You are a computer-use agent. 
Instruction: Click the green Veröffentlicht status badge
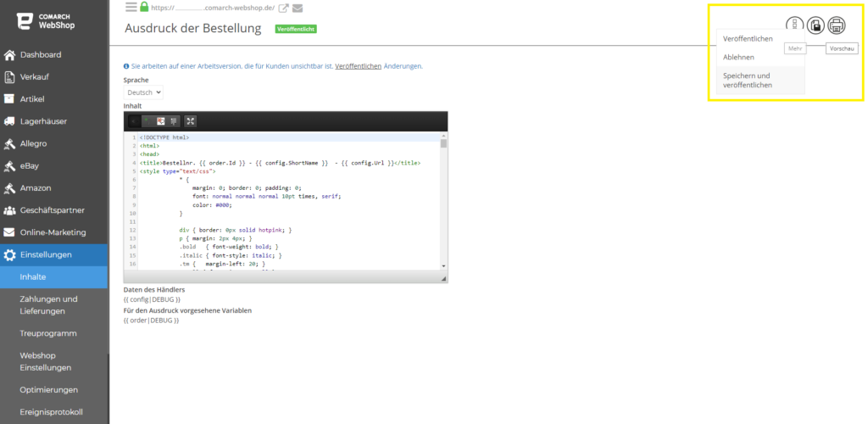pos(296,29)
